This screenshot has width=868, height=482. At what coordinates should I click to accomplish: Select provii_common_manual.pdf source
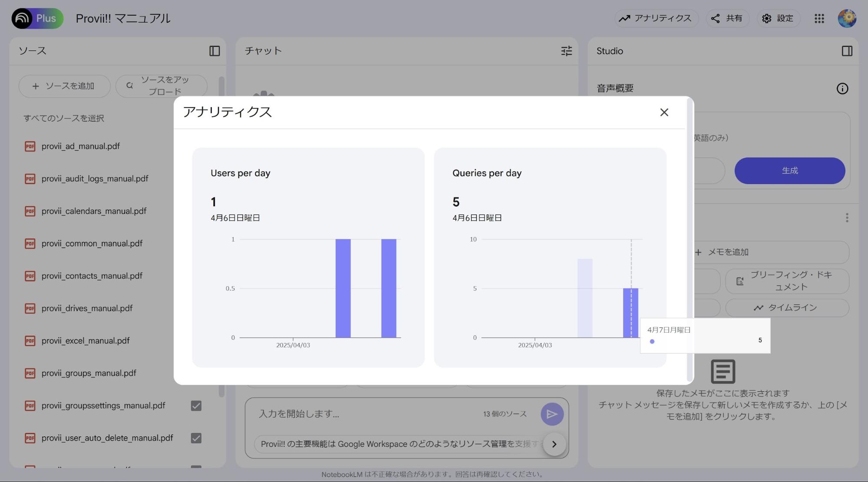tap(92, 244)
